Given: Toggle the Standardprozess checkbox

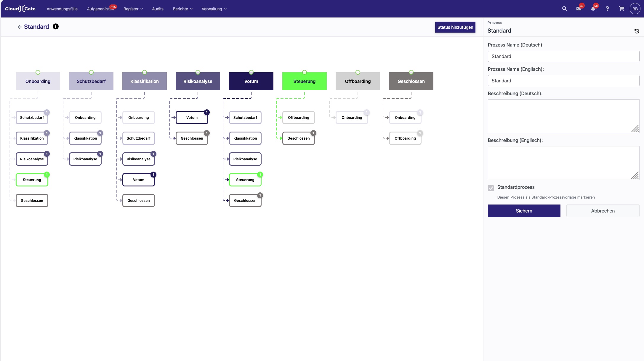Looking at the screenshot, I should (491, 188).
